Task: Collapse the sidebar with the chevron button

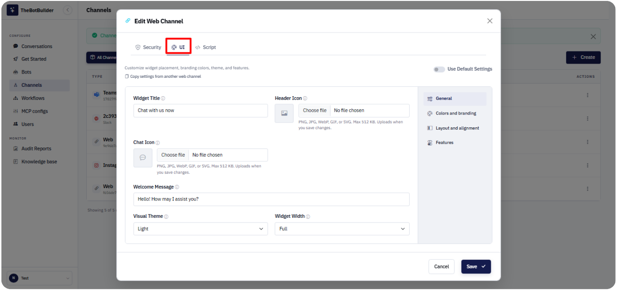Action: (x=68, y=10)
